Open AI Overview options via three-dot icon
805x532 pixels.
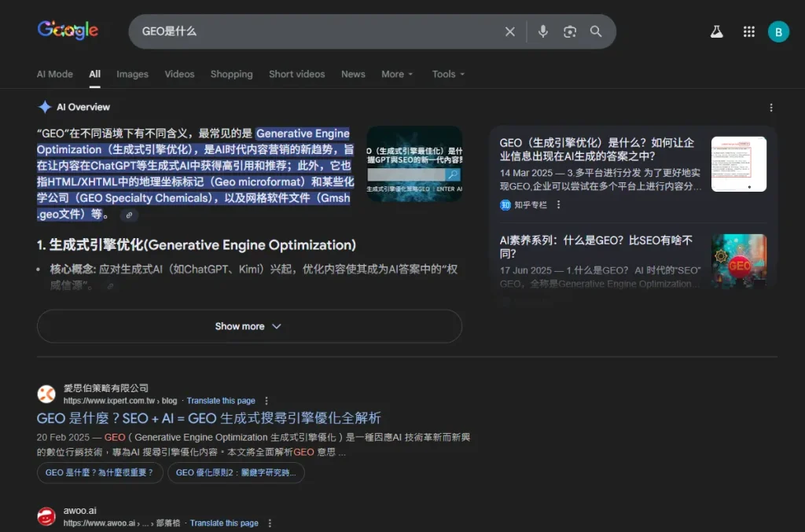(x=771, y=106)
